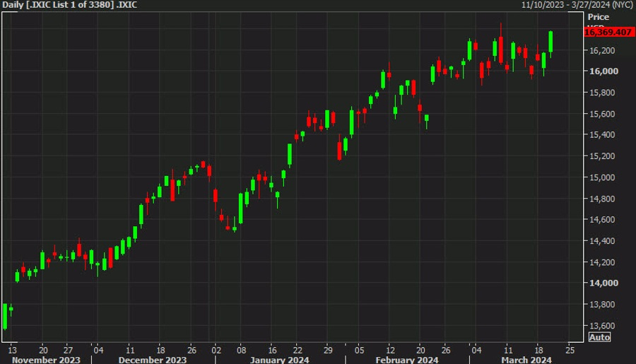Screen dimensions: 636x364
Task: Click the 14,400 price axis label
Action: coord(602,240)
